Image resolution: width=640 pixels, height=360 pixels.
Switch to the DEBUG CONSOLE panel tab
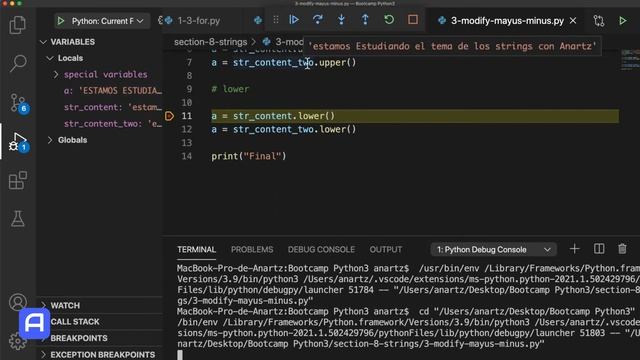321,249
